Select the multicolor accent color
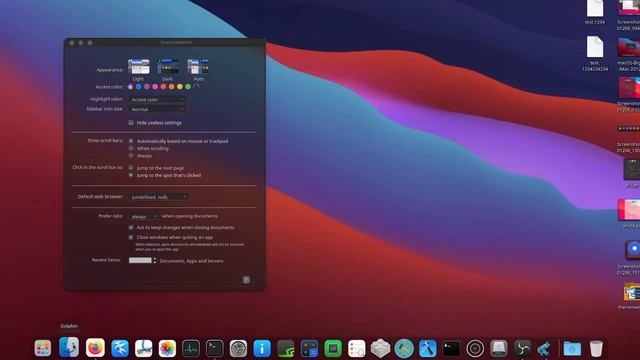 pyautogui.click(x=130, y=87)
